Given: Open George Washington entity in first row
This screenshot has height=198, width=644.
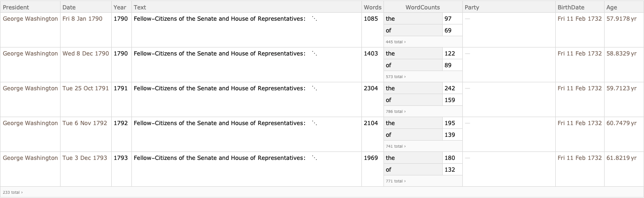Looking at the screenshot, I should [31, 19].
